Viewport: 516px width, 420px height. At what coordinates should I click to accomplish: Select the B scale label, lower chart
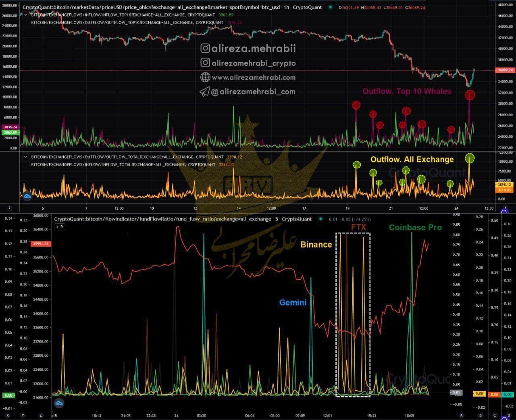pyautogui.click(x=481, y=415)
